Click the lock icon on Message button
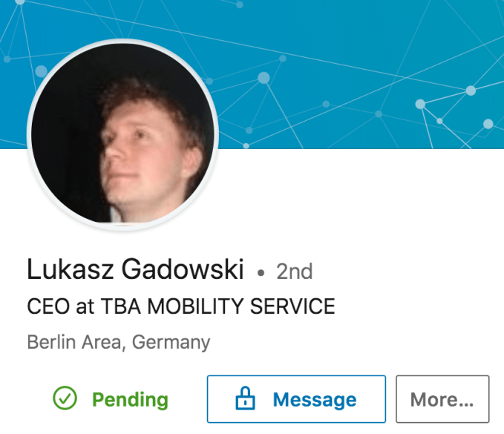The image size is (504, 434). coord(245,400)
